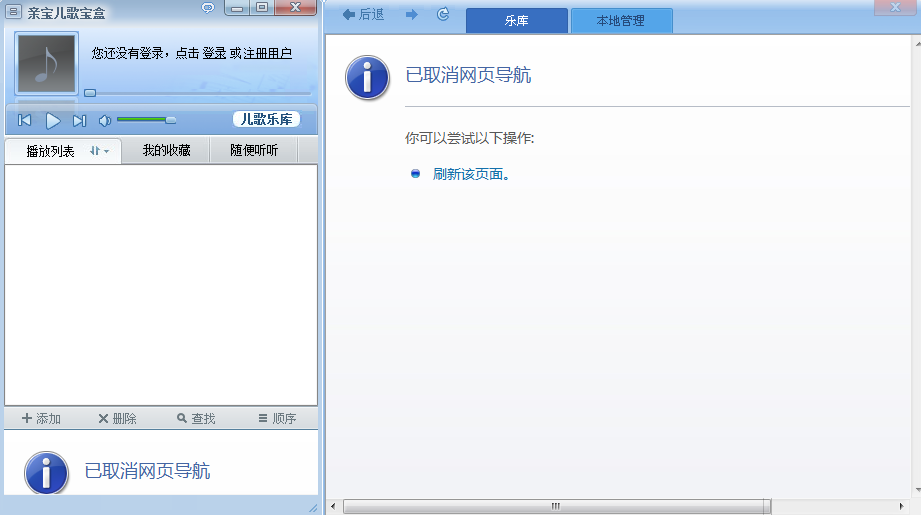
Task: Play the current song
Action: coord(53,121)
